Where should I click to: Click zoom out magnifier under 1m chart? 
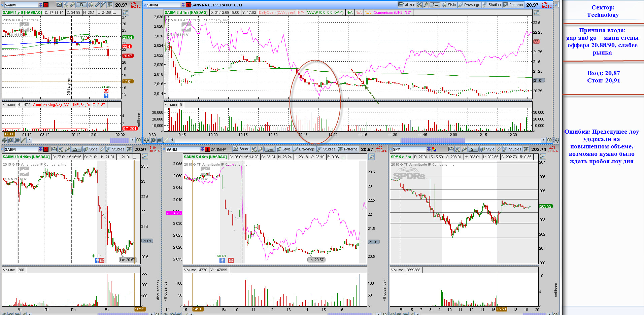[x=159, y=140]
